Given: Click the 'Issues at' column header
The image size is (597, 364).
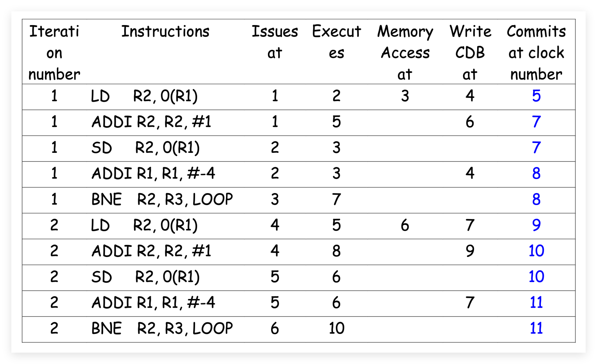Looking at the screenshot, I should click(275, 42).
